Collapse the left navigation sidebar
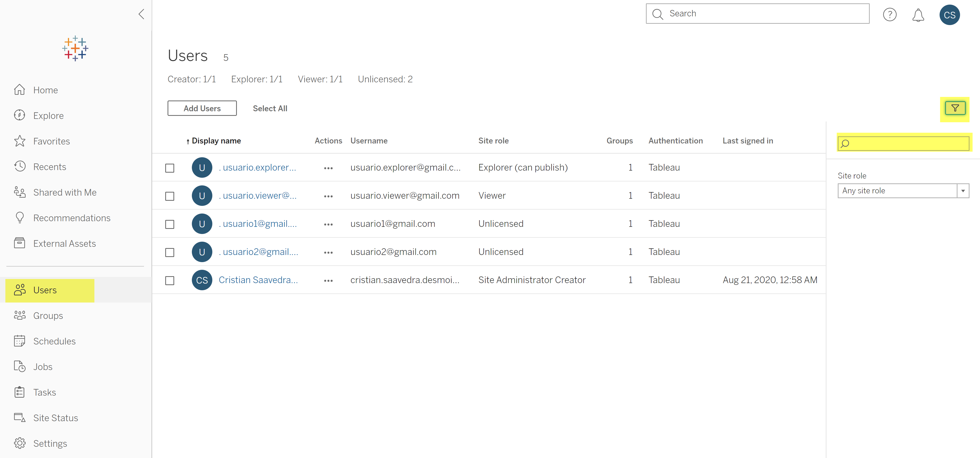The image size is (980, 458). 141,14
